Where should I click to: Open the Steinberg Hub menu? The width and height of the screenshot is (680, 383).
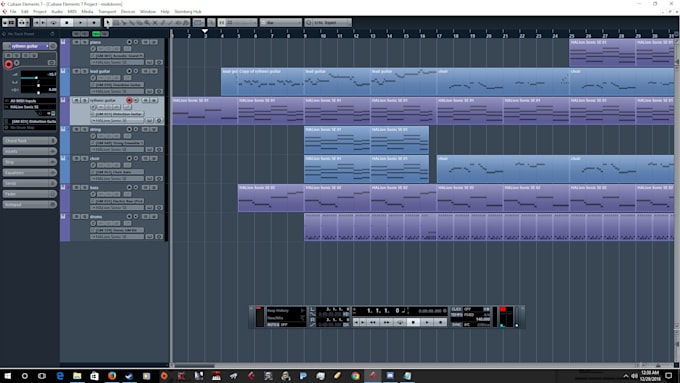188,12
